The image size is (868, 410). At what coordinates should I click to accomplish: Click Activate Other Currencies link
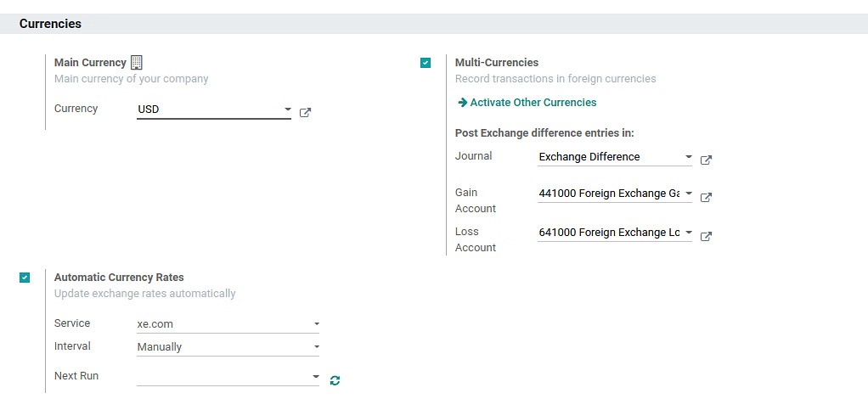(x=533, y=102)
